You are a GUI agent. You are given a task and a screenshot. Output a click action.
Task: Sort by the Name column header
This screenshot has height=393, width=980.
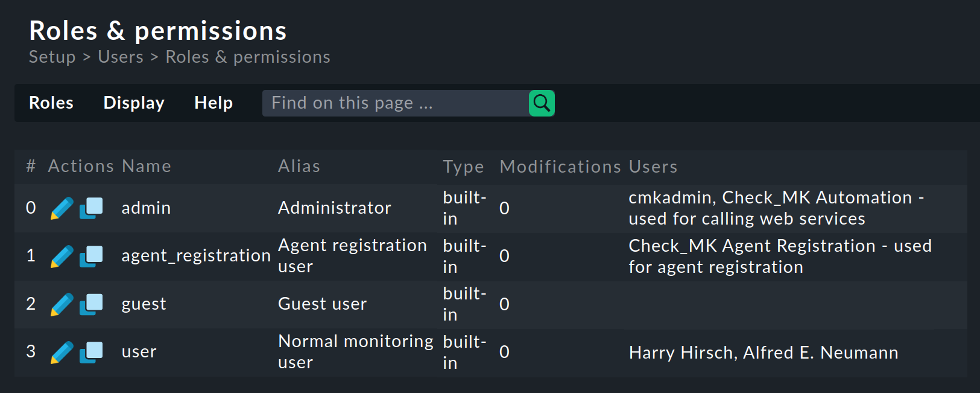[x=147, y=166]
